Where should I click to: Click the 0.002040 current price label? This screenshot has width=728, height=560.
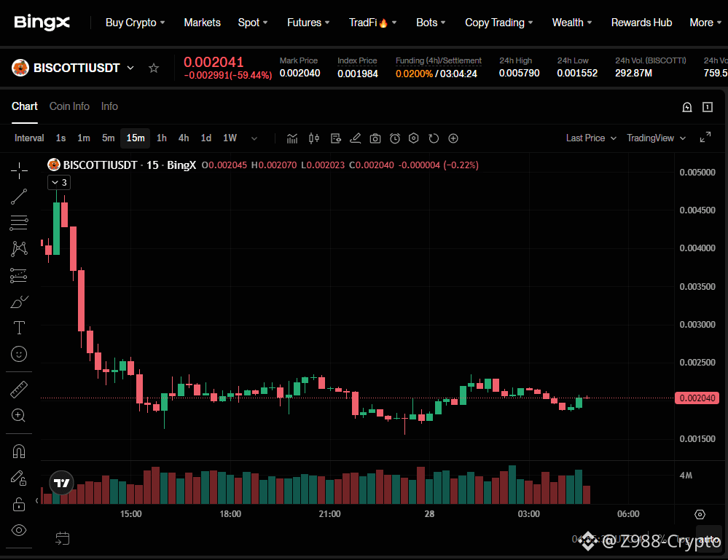(697, 398)
